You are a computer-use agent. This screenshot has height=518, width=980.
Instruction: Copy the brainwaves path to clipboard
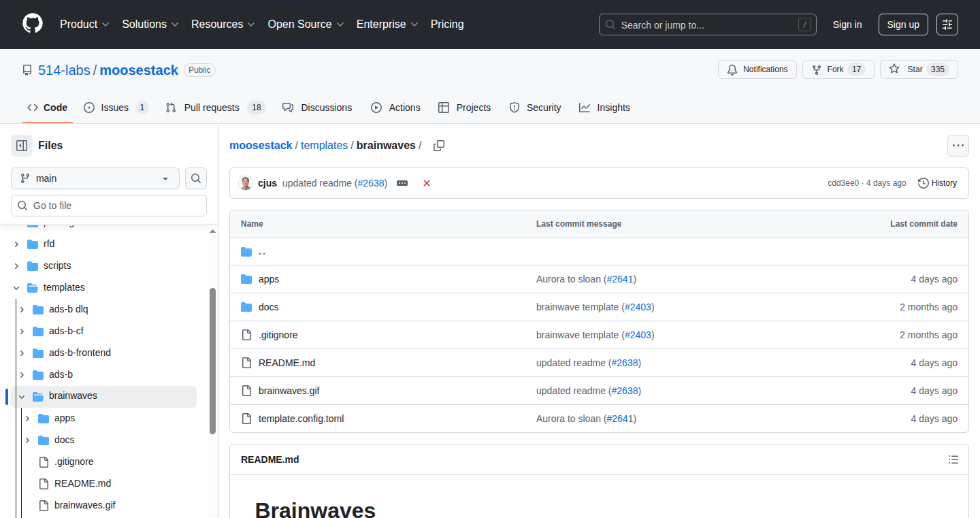(x=439, y=146)
